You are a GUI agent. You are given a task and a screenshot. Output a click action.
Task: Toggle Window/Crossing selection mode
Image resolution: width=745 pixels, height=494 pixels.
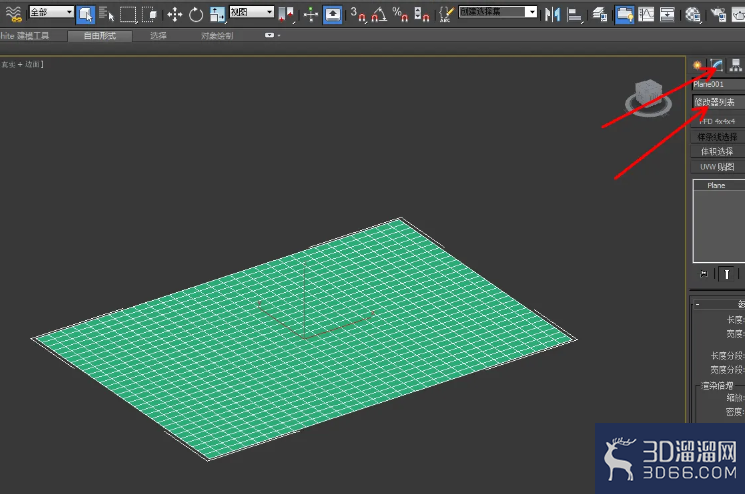tap(150, 14)
